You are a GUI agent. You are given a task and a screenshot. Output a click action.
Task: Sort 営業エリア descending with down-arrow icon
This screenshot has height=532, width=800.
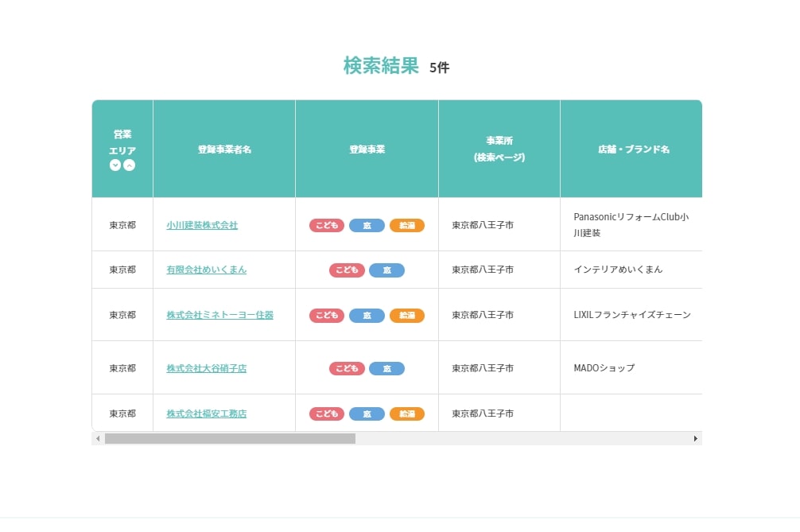115,165
